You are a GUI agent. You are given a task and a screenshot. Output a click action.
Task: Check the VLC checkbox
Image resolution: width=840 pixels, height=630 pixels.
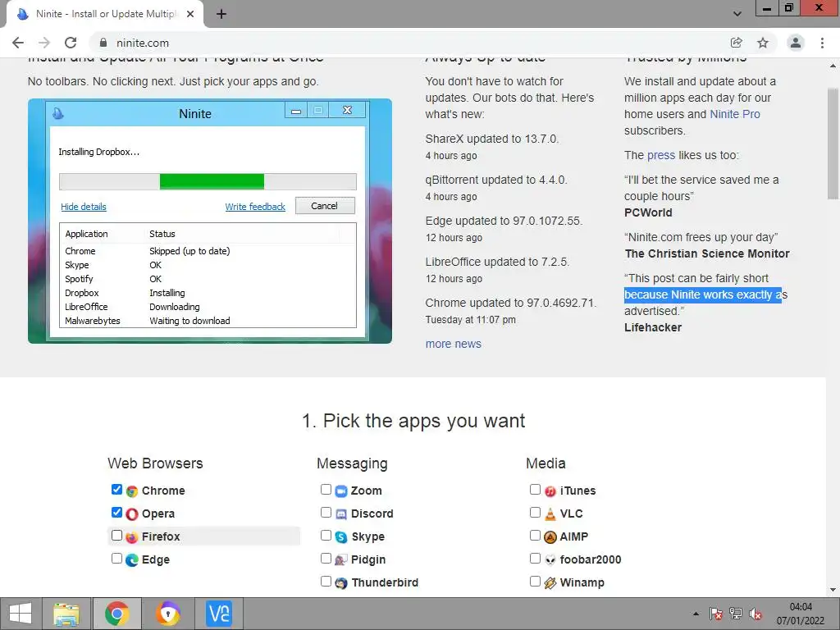[535, 512]
